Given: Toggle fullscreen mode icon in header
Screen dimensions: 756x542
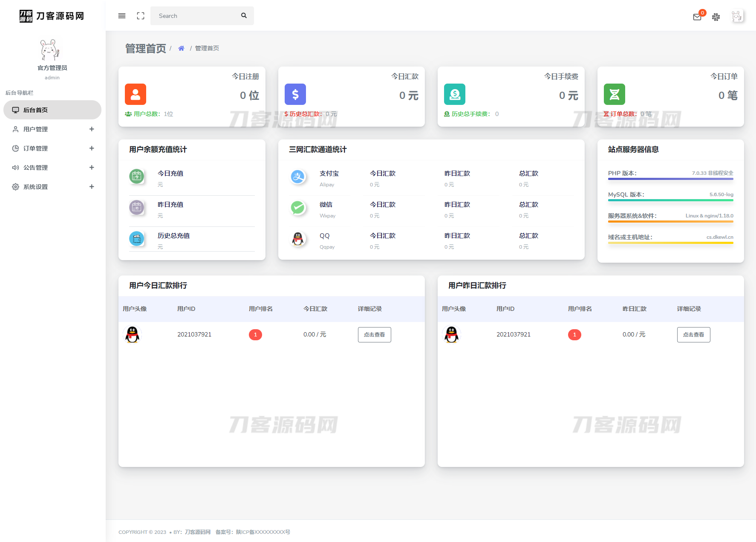Looking at the screenshot, I should point(141,16).
